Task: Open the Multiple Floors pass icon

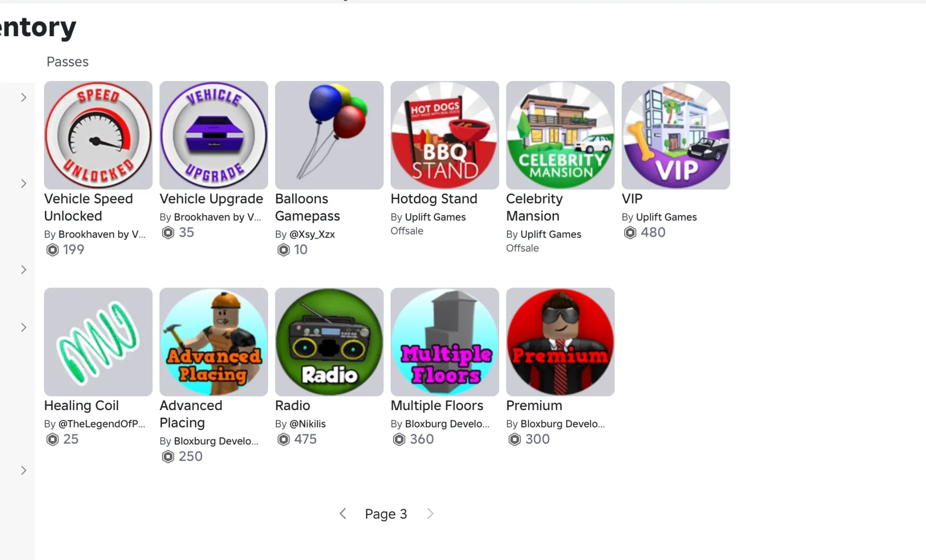Action: 445,342
